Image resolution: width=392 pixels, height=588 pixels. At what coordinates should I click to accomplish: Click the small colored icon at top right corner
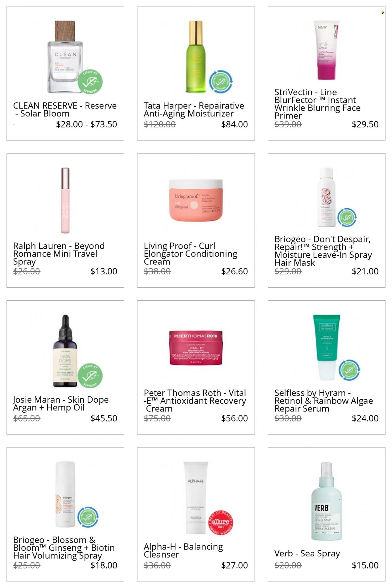pos(383,13)
